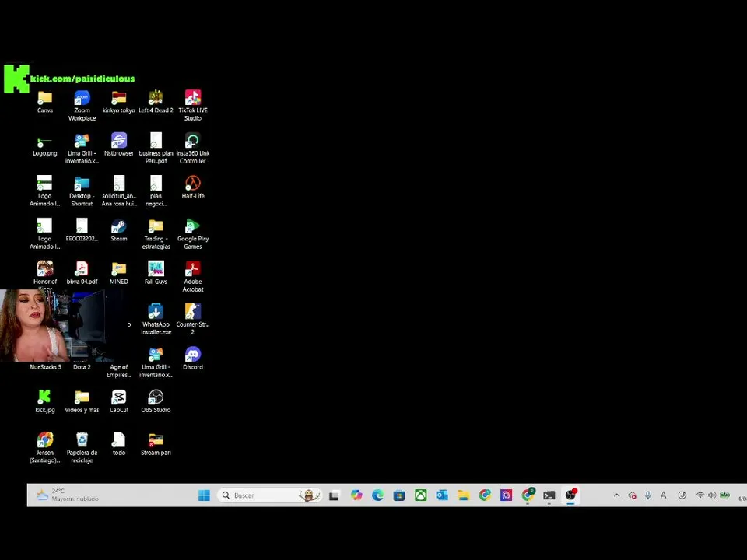Open the Windows Start menu
The image size is (747, 560).
204,495
